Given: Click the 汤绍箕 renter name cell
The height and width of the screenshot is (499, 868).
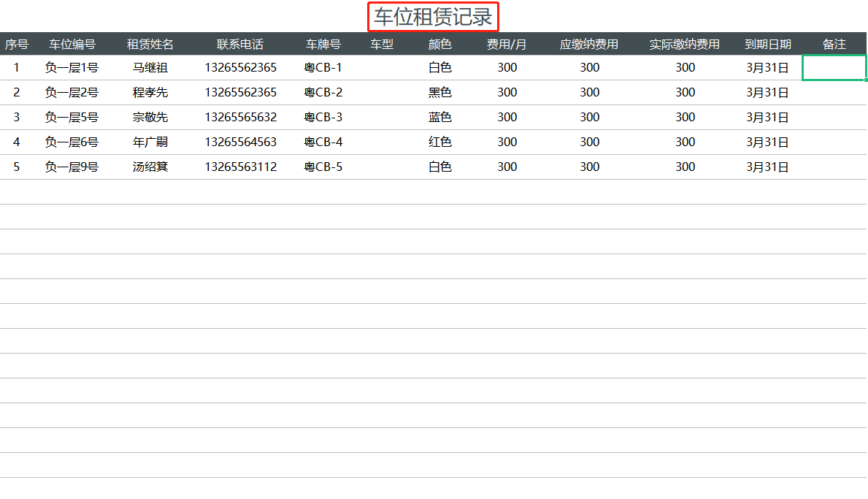Looking at the screenshot, I should (x=149, y=167).
